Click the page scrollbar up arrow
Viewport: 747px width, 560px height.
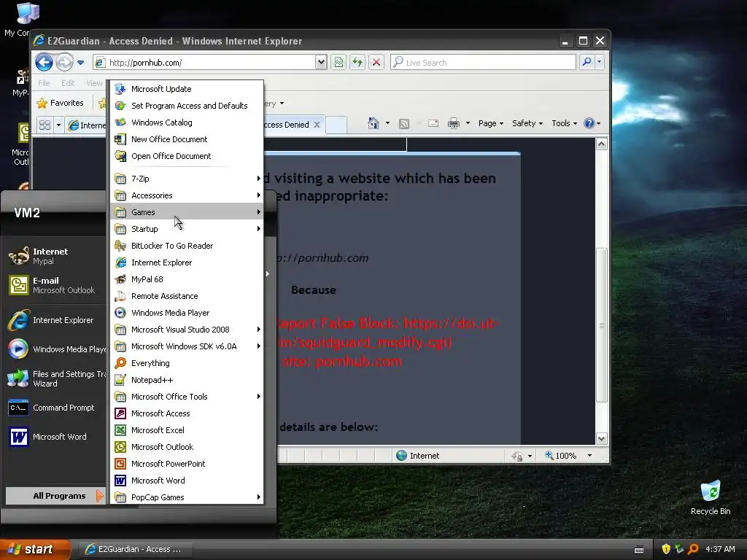tap(602, 144)
